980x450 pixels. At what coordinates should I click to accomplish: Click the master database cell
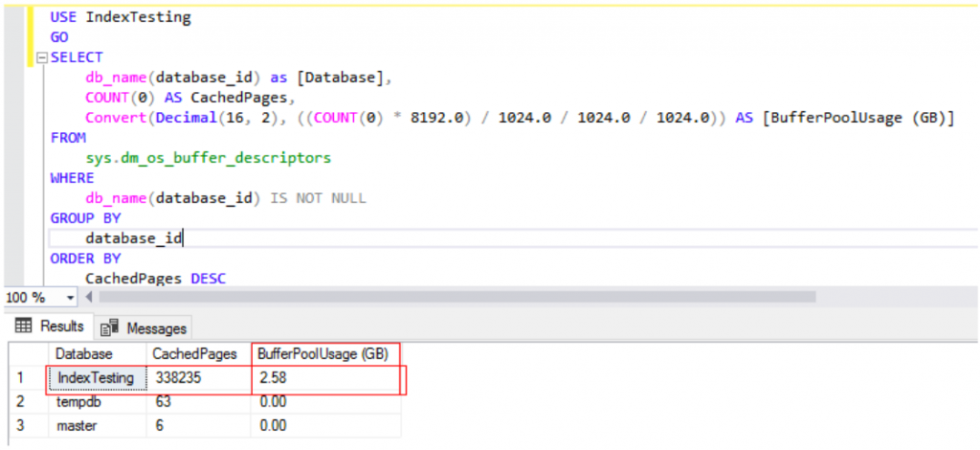(77, 425)
